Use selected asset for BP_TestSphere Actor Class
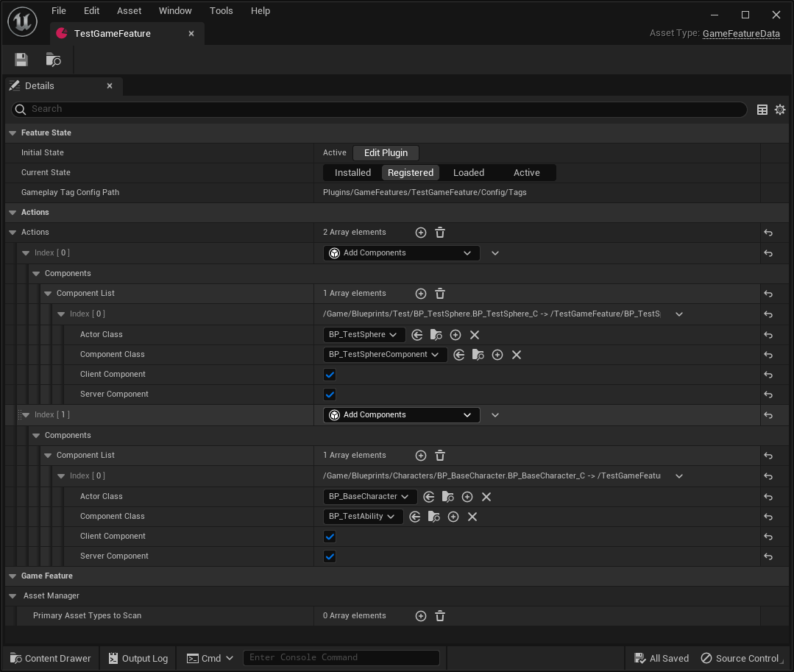This screenshot has height=672, width=794. point(417,335)
